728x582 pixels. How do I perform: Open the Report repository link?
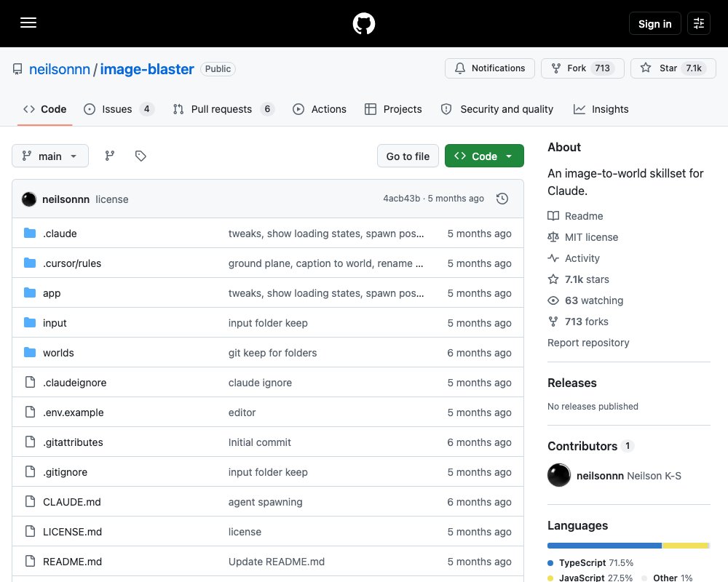588,343
